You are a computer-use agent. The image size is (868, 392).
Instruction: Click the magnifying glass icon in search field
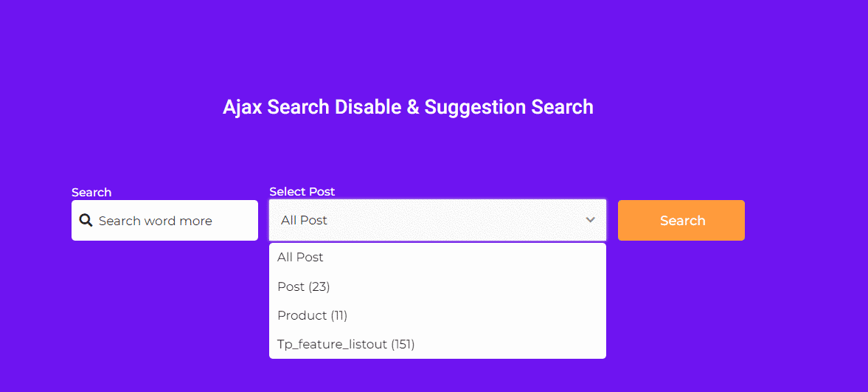point(86,221)
